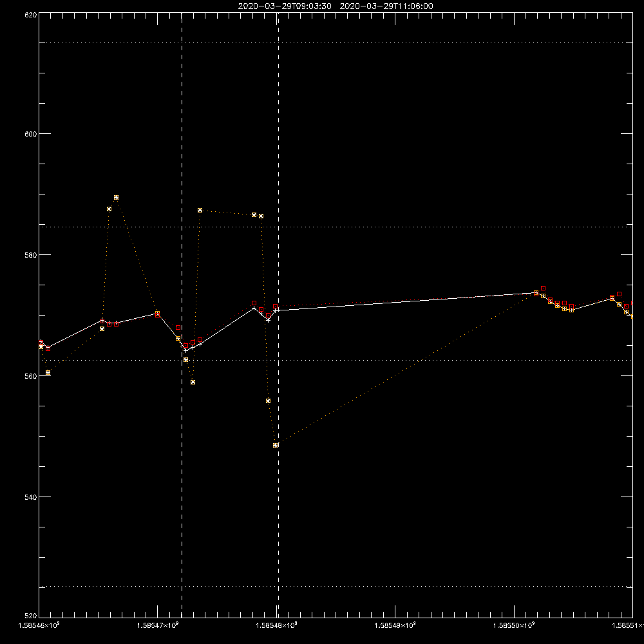Screen dimensions: 644x644
Task: Pick the lowest orange data marker near 548
Action: pyautogui.click(x=276, y=445)
